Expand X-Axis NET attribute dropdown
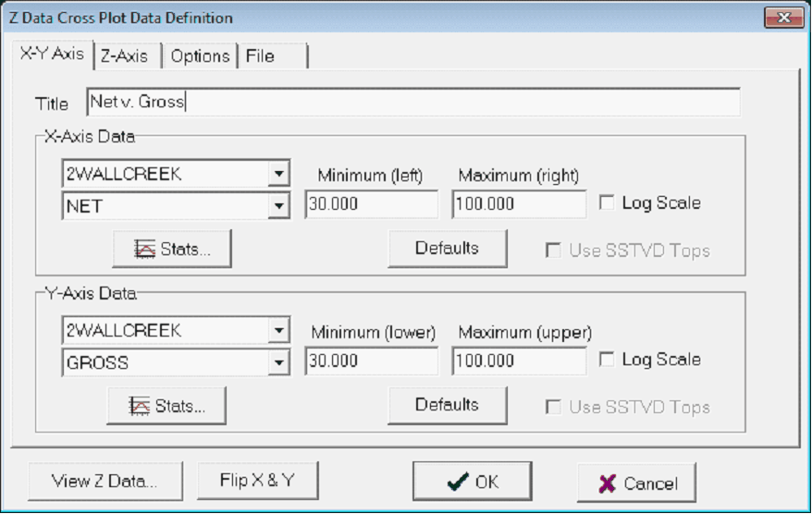Viewport: 812px width, 514px height. [278, 207]
